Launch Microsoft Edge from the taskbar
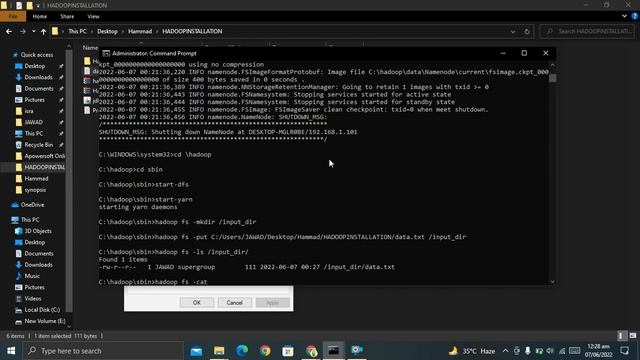Viewport: 640px width, 360px height. pyautogui.click(x=242, y=351)
